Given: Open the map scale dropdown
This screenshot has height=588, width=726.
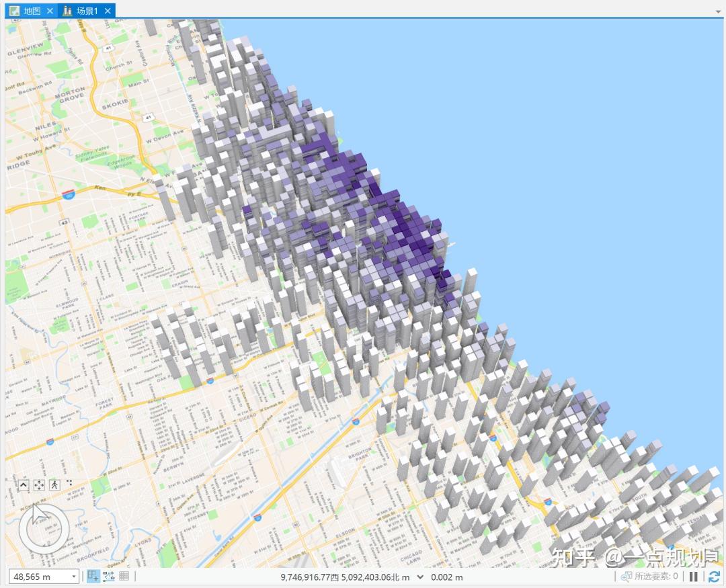Looking at the screenshot, I should pyautogui.click(x=74, y=577).
